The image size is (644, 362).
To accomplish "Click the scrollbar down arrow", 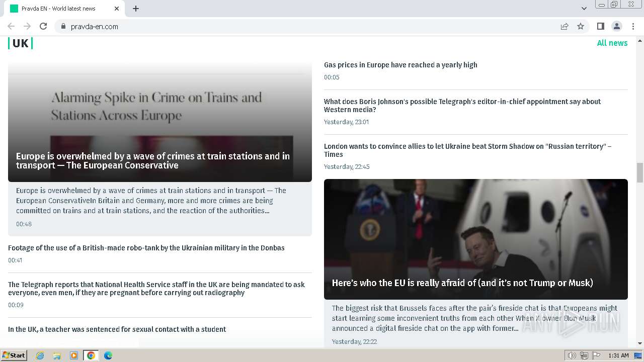I will [x=640, y=343].
